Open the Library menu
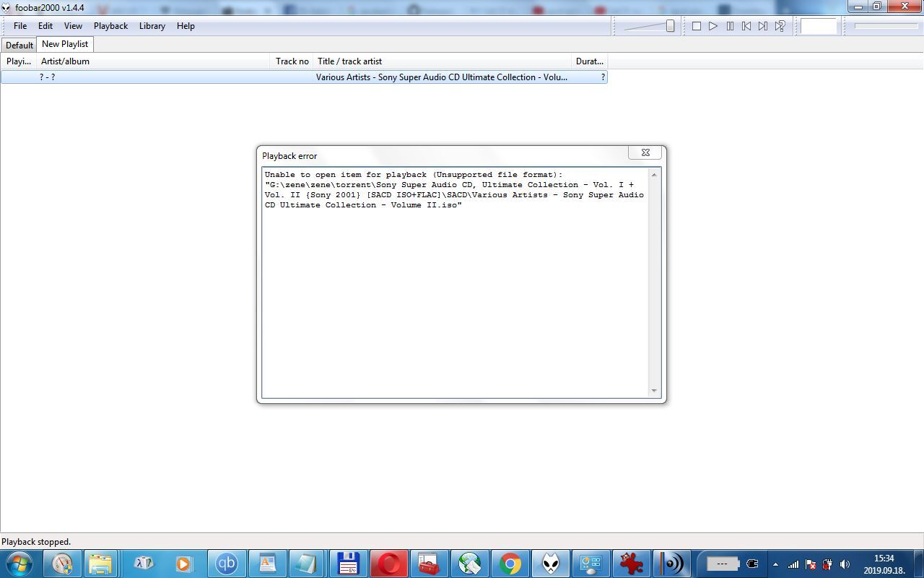Image resolution: width=924 pixels, height=578 pixels. (152, 26)
